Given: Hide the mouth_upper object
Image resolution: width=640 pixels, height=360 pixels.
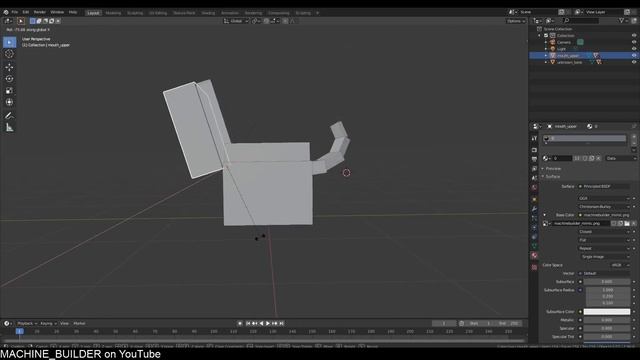Looking at the screenshot, I should [x=634, y=56].
